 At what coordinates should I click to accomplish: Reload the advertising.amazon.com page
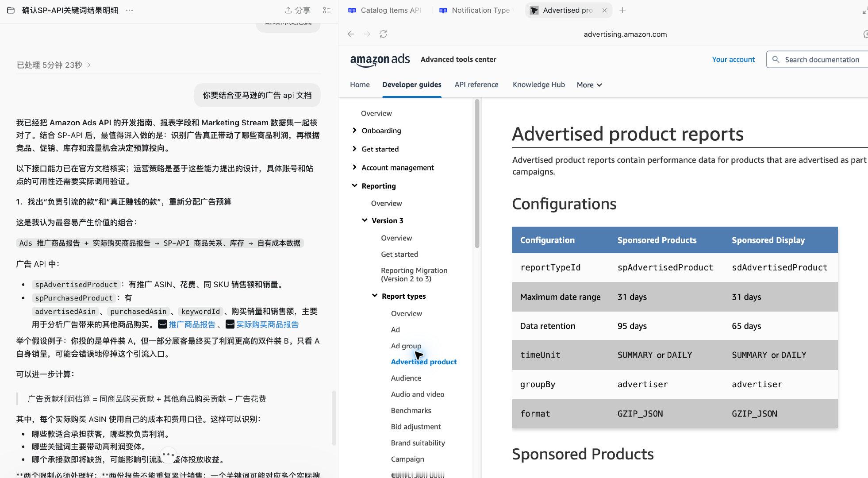click(383, 34)
